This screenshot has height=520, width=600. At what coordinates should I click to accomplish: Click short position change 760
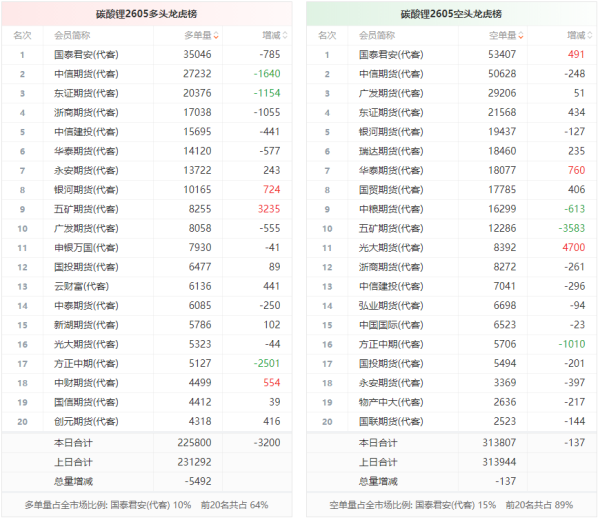pyautogui.click(x=577, y=170)
